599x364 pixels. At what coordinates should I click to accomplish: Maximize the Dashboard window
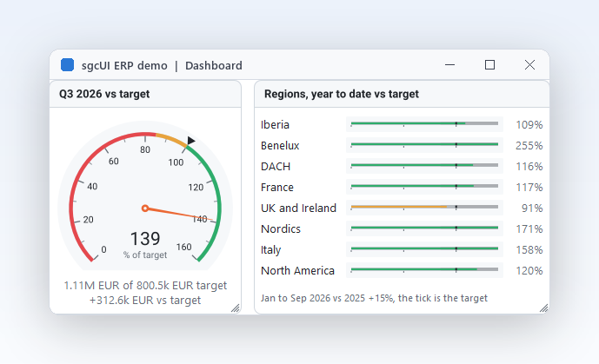[x=489, y=65]
